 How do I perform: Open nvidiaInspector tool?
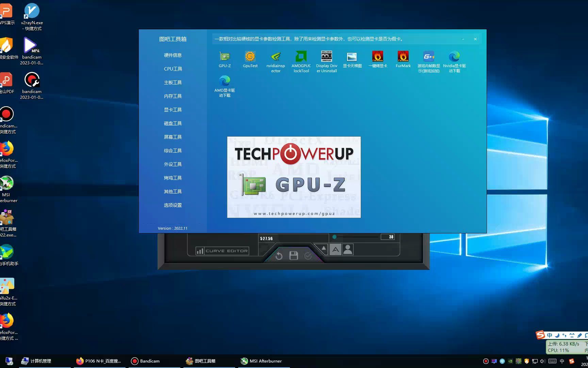click(276, 62)
